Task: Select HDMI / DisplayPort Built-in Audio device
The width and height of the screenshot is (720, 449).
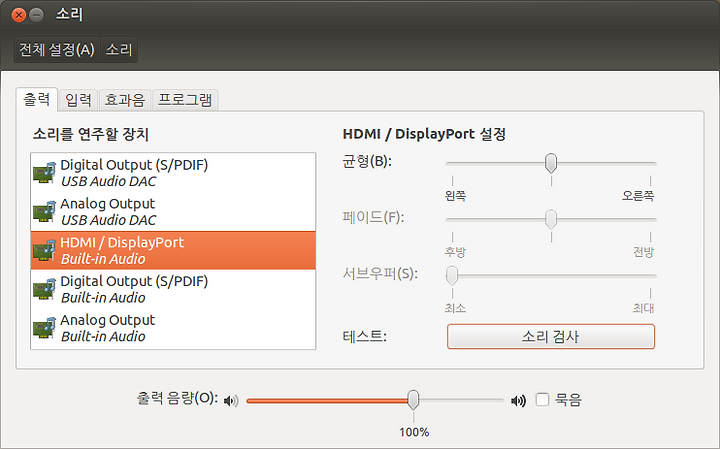Action: click(x=173, y=250)
